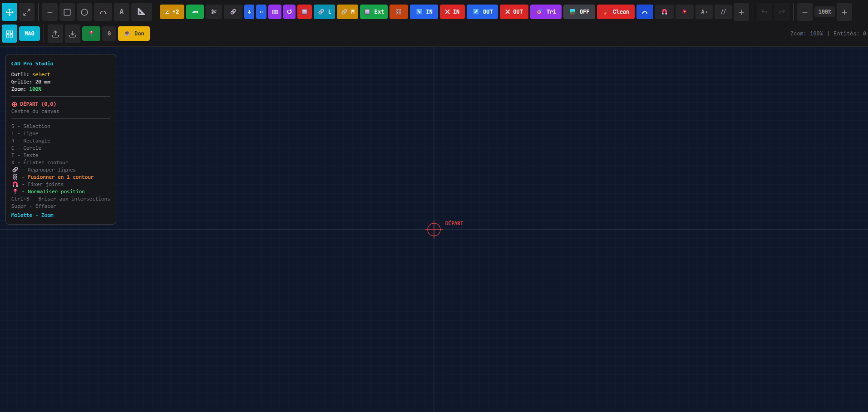Click the purple grid array button
868x412 pixels.
click(x=275, y=12)
